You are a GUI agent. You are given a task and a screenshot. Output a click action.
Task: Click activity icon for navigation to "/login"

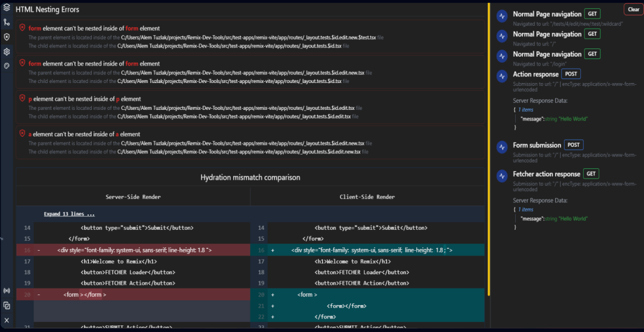502,56
